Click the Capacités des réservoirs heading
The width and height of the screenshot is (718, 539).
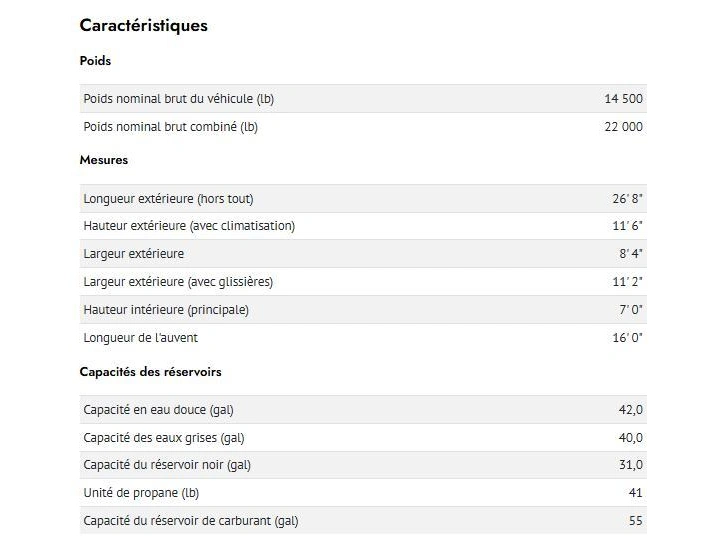coord(150,372)
